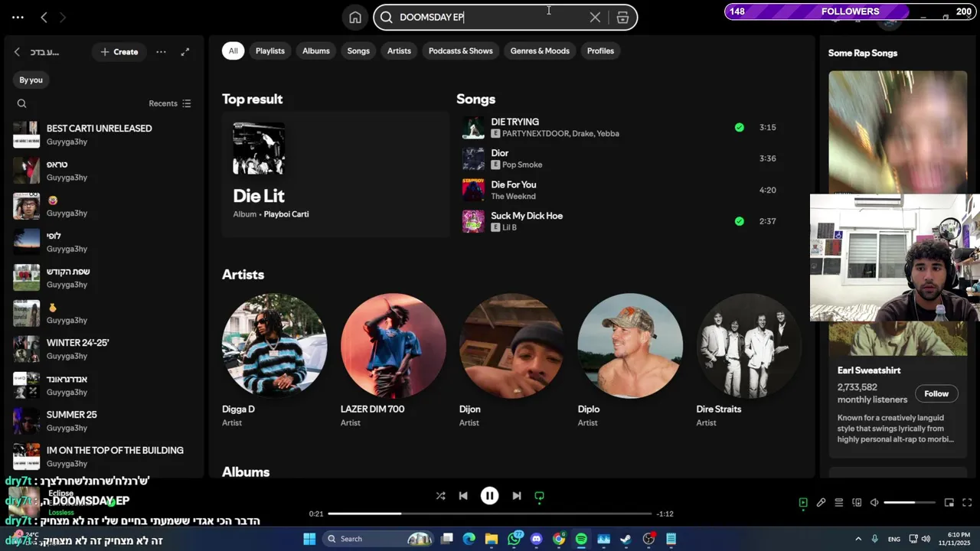Screen dimensions: 980x551
Task: Toggle the By you filter chip
Action: pyautogui.click(x=31, y=80)
